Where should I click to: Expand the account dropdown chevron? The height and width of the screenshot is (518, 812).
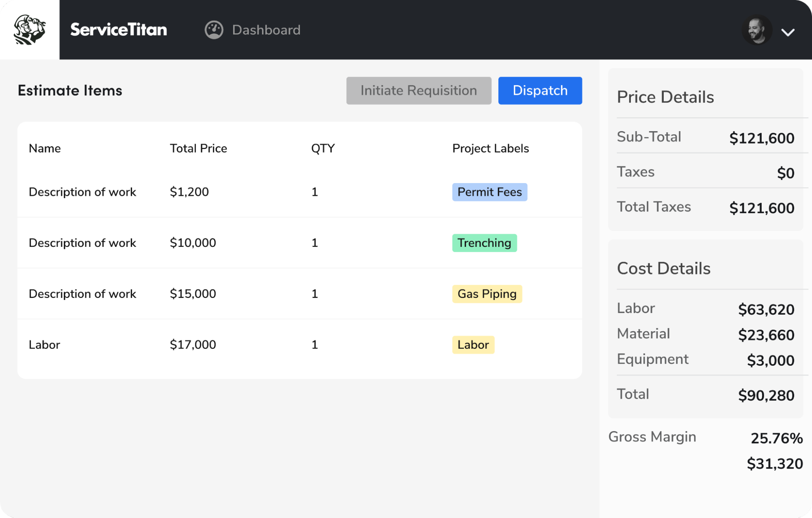click(x=788, y=32)
